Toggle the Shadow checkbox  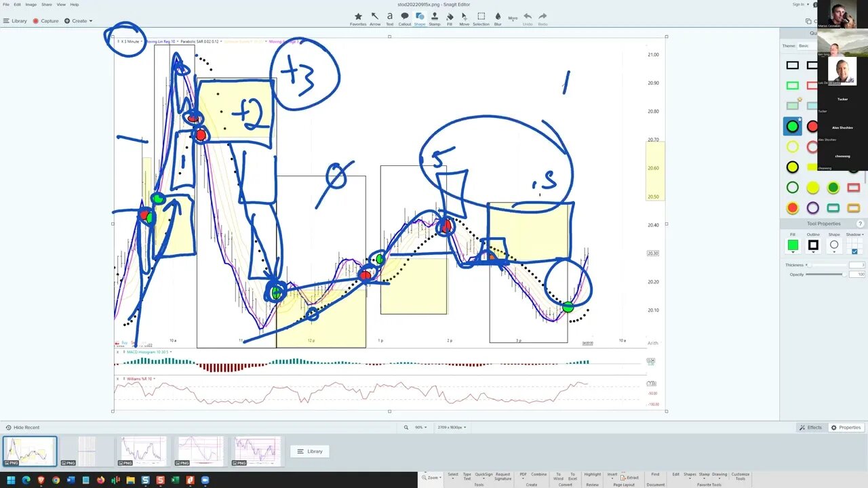854,251
